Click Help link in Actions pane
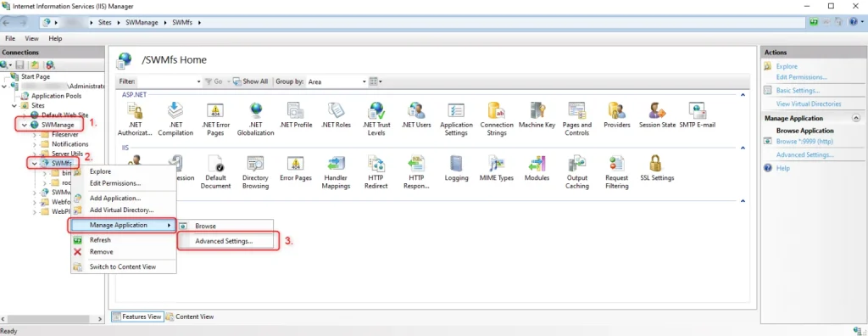 click(x=782, y=168)
